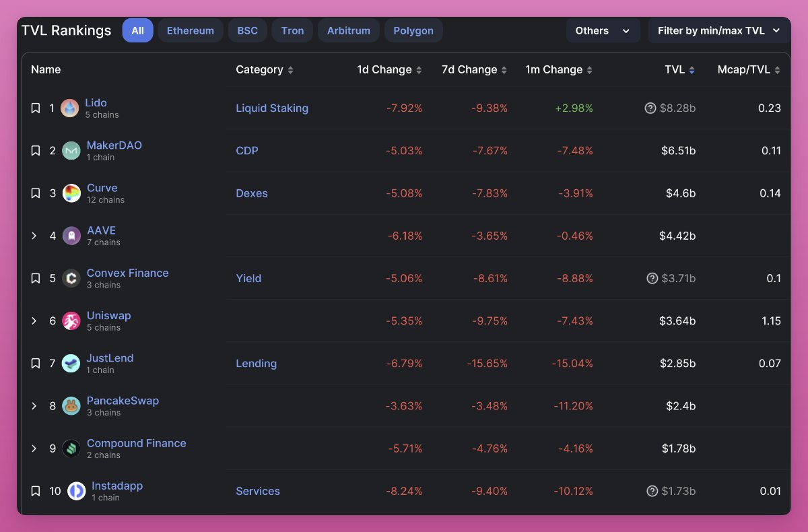
Task: Click Lido's +2.98% 1m change
Action: [573, 108]
